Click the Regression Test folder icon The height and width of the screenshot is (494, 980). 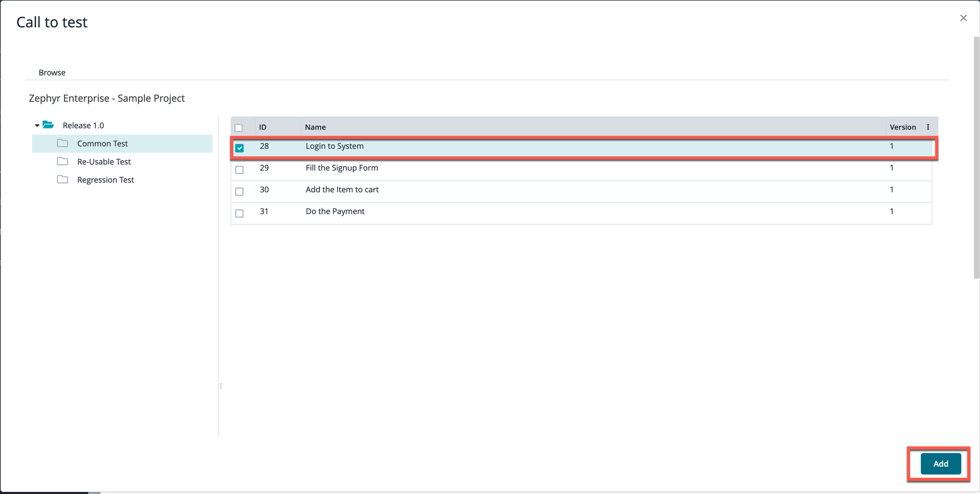(x=62, y=179)
